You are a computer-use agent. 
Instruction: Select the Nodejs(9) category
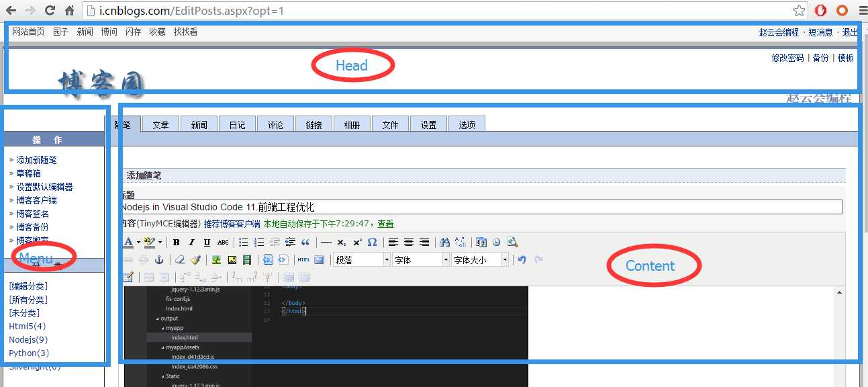[x=28, y=339]
